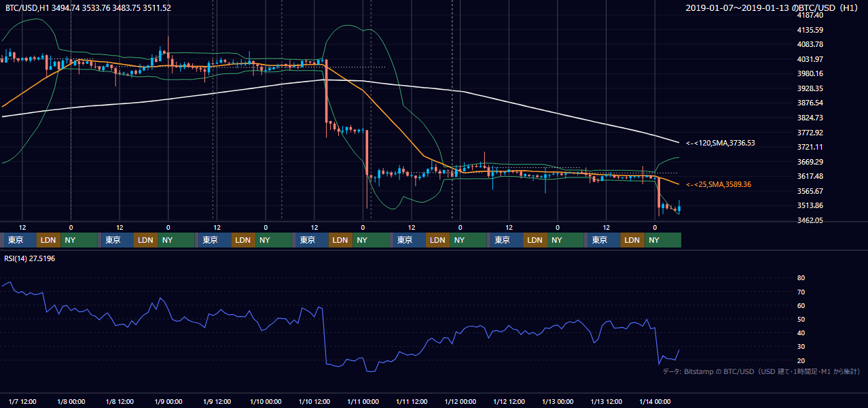
Task: Select the 1/12 12:00 time label
Action: [x=509, y=401]
